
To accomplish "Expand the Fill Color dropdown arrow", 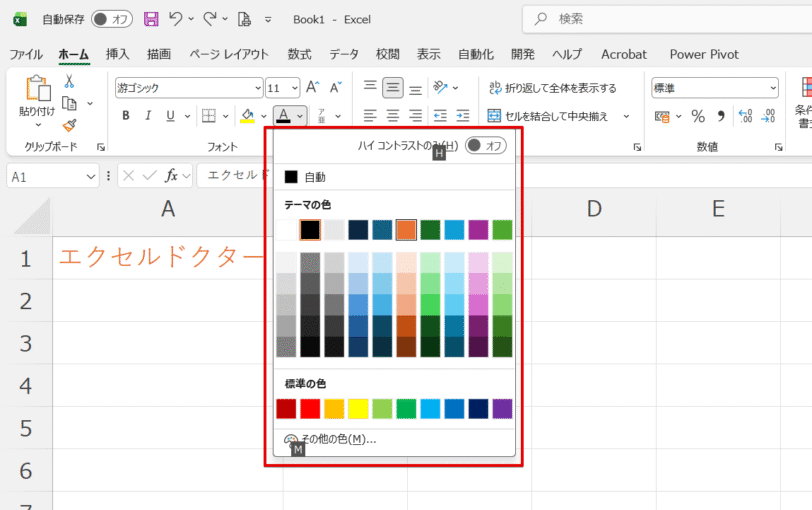I will tap(264, 116).
